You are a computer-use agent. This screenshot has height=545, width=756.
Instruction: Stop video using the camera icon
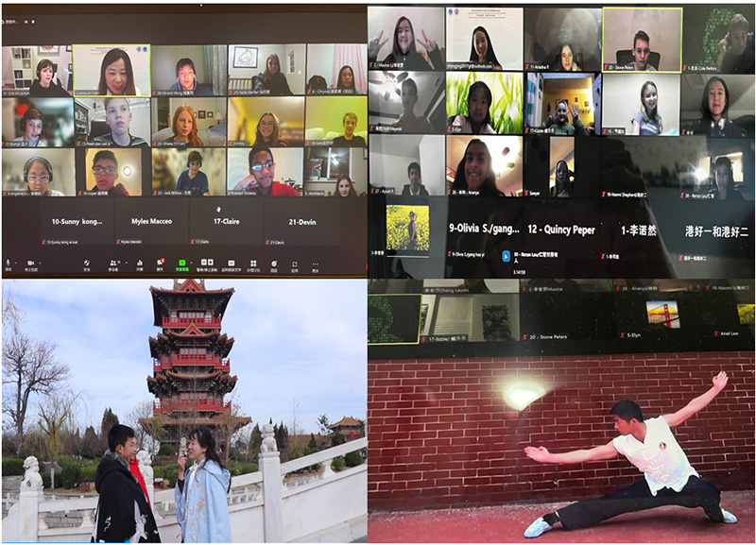(31, 264)
